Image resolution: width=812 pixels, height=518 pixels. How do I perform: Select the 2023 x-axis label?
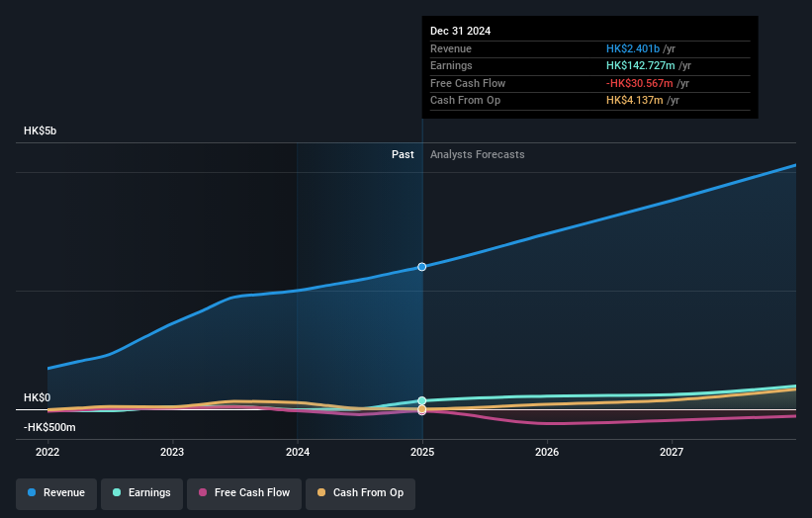point(172,453)
